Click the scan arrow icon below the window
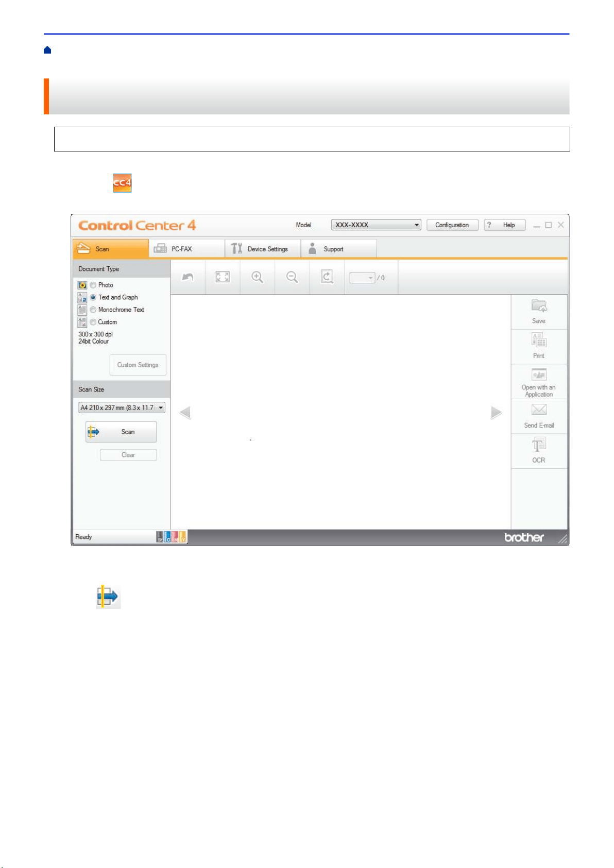 click(108, 597)
